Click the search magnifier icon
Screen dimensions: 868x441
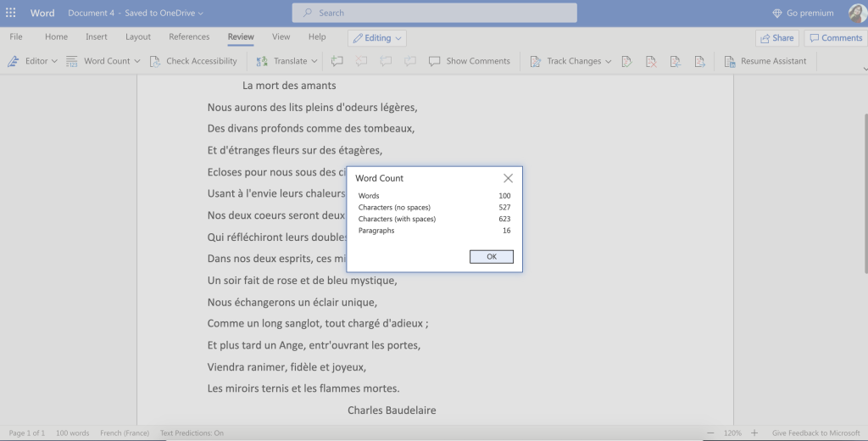308,12
